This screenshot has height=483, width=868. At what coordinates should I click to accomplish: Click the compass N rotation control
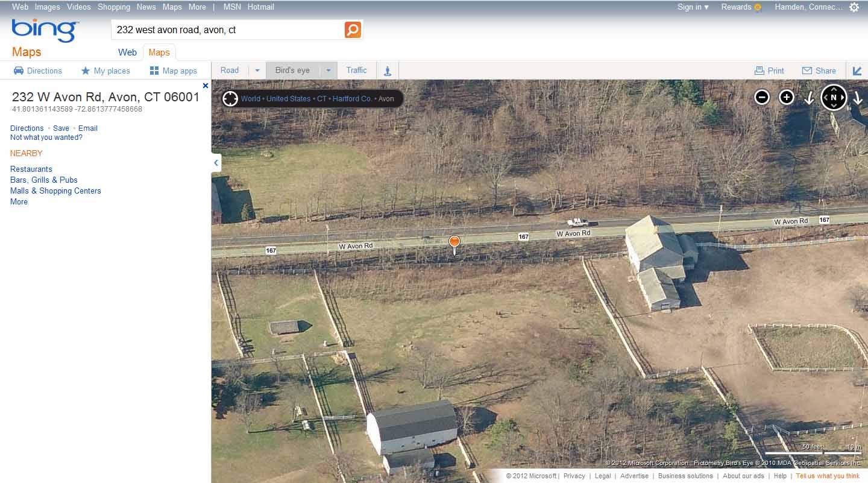[834, 97]
